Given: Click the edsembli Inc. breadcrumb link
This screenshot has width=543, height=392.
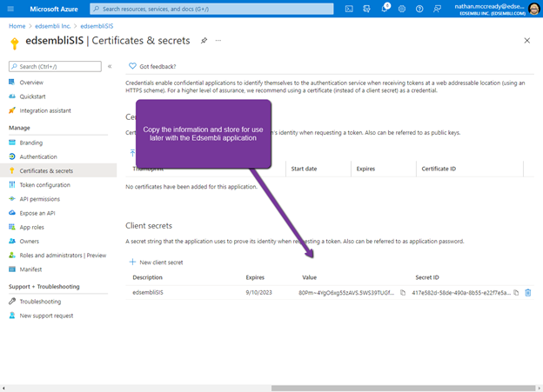Looking at the screenshot, I should (x=52, y=26).
